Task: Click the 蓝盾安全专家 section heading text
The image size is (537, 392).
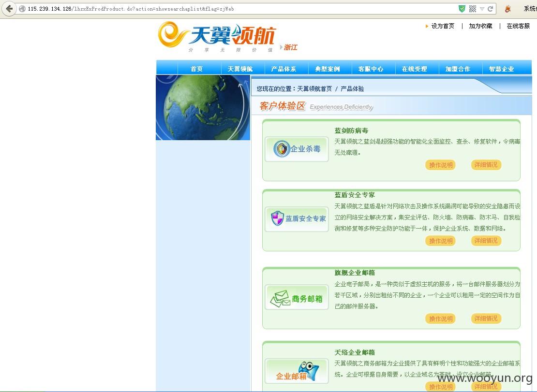Action: pos(355,195)
